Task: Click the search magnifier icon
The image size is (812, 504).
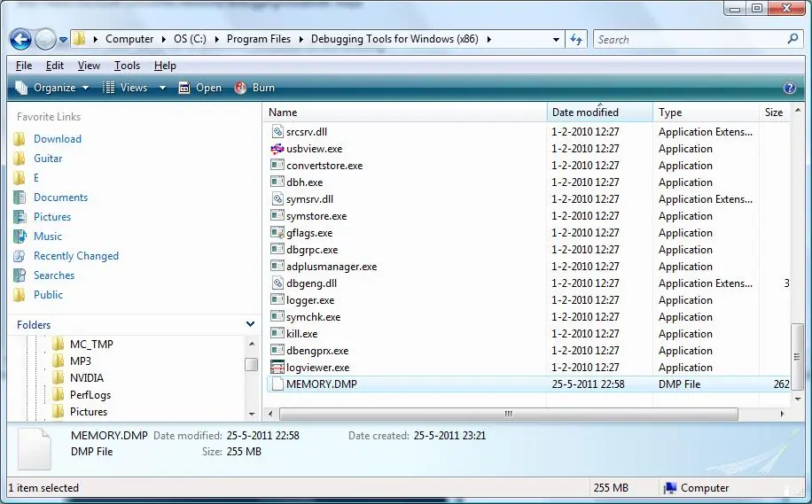Action: click(x=792, y=39)
